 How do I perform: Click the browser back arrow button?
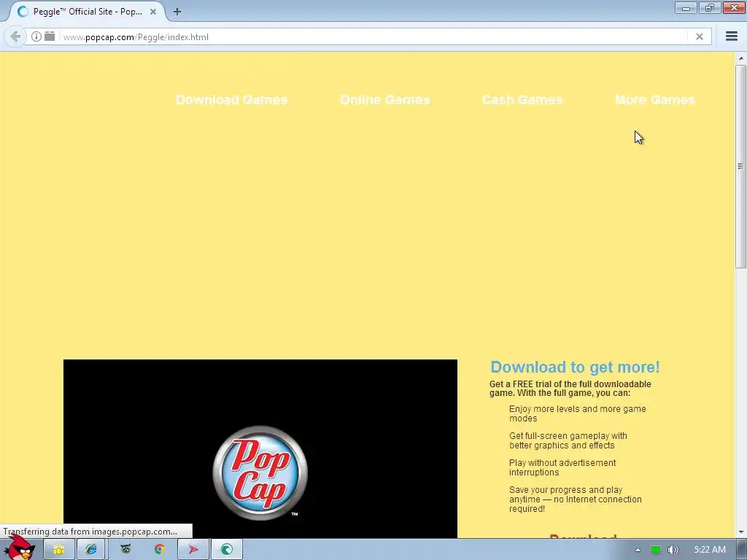15,36
